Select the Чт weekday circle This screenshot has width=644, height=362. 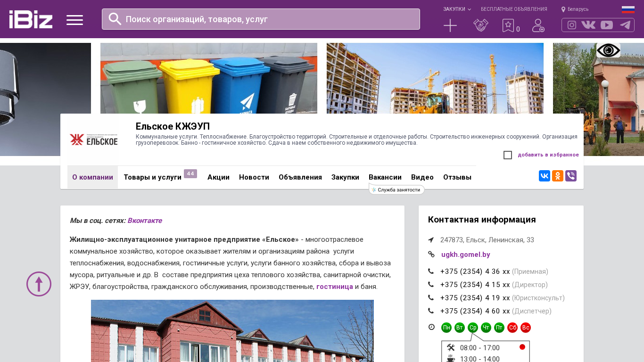tap(486, 328)
